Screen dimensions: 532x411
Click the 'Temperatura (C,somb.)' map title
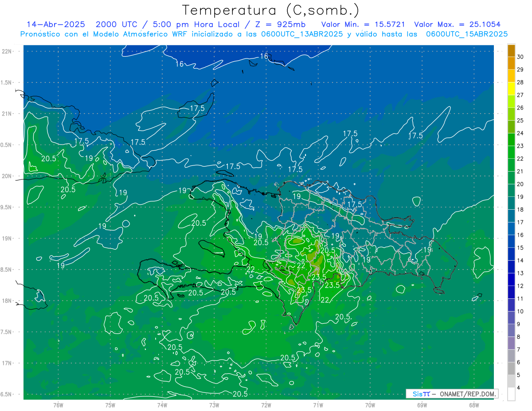(271, 10)
